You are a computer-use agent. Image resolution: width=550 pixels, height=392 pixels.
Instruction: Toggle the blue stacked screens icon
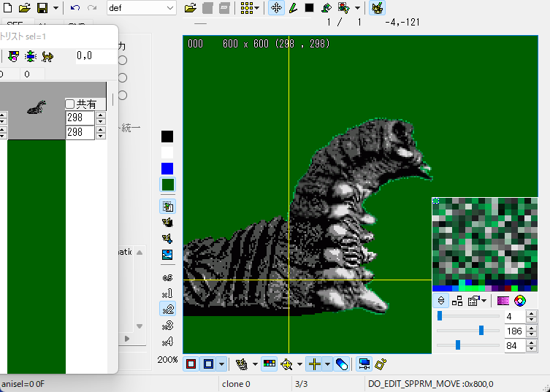point(364,364)
